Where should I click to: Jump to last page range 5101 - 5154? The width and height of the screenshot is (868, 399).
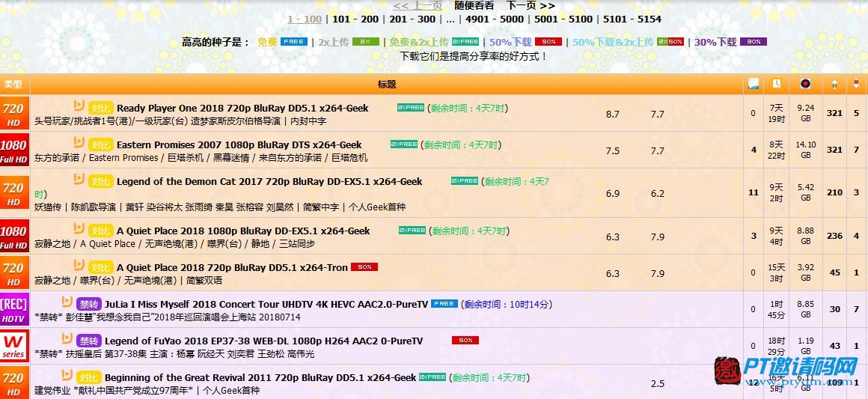632,19
